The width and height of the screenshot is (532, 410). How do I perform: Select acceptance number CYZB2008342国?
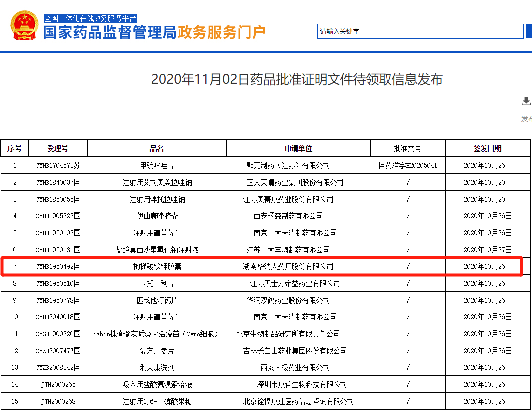[58, 367]
